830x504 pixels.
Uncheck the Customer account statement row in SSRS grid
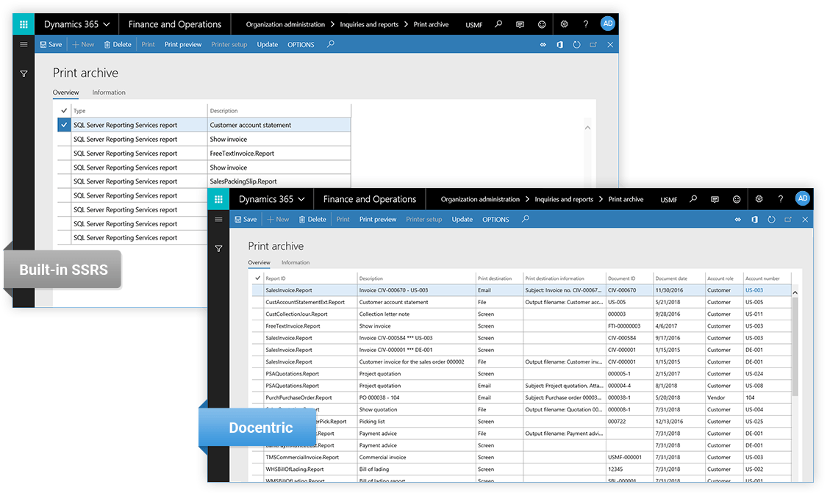(64, 125)
